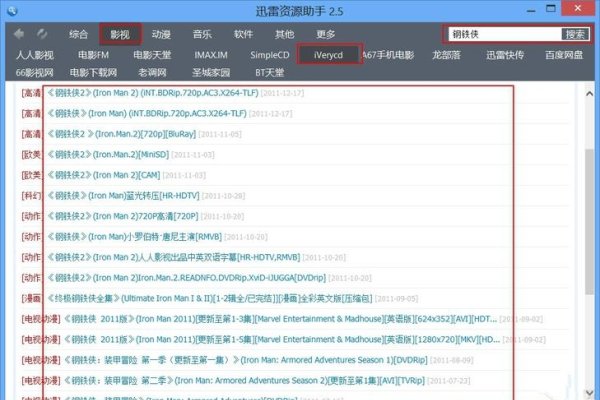Choose the 电影下载网 source
This screenshot has height=400, width=600.
pos(93,72)
